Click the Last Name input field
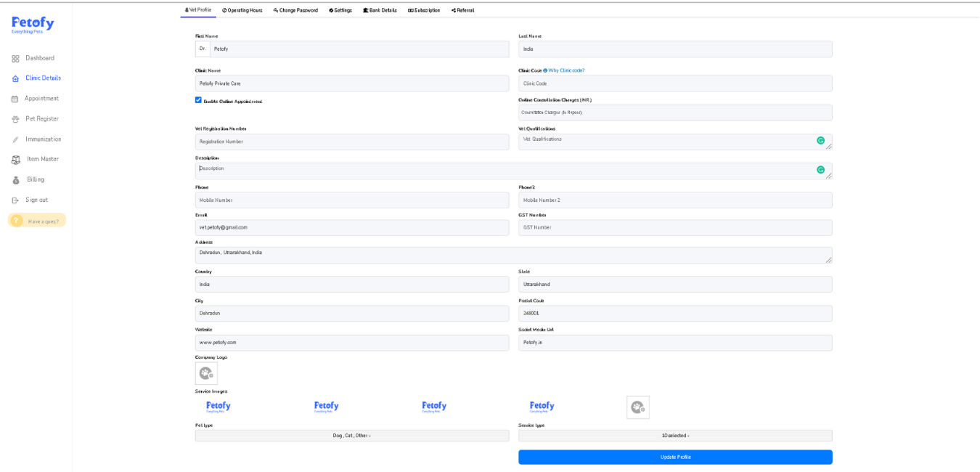Viewport: 980px width, 472px height. coord(675,49)
